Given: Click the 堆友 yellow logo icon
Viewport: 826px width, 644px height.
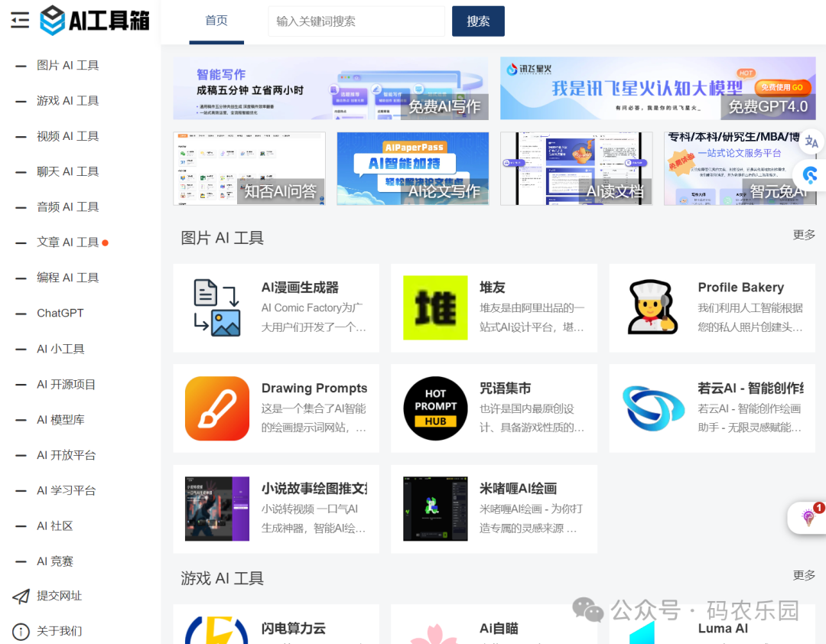Looking at the screenshot, I should point(435,307).
